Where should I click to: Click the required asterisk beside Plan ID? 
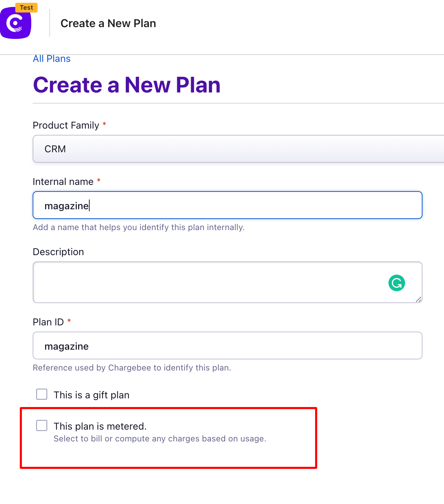(x=69, y=322)
